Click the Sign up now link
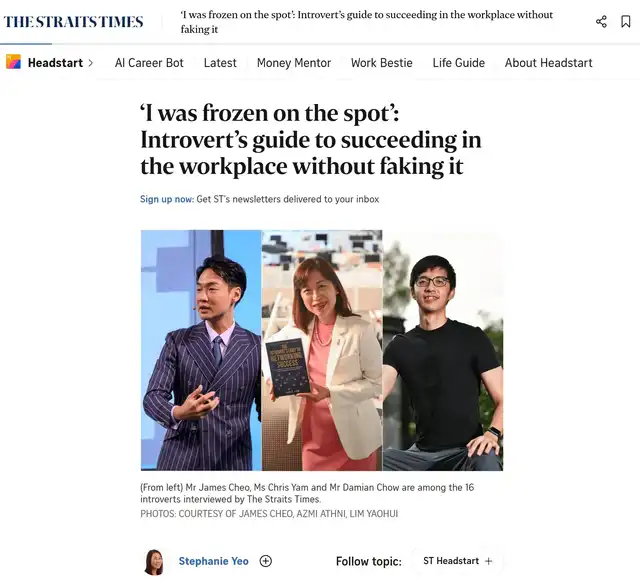 coord(167,199)
